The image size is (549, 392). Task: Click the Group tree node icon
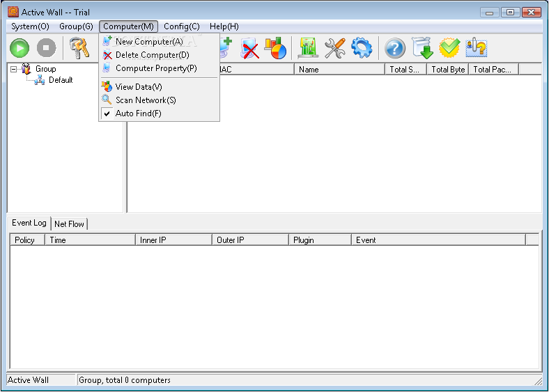coord(26,69)
